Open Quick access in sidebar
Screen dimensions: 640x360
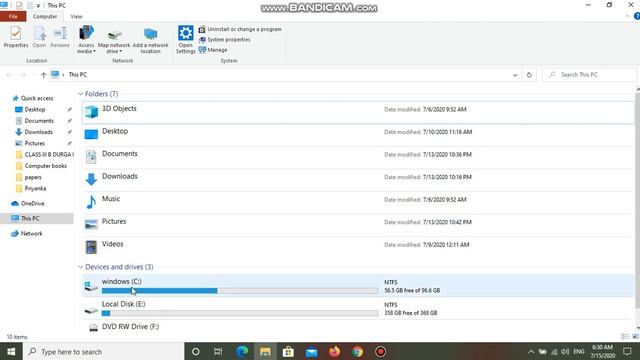click(x=37, y=98)
